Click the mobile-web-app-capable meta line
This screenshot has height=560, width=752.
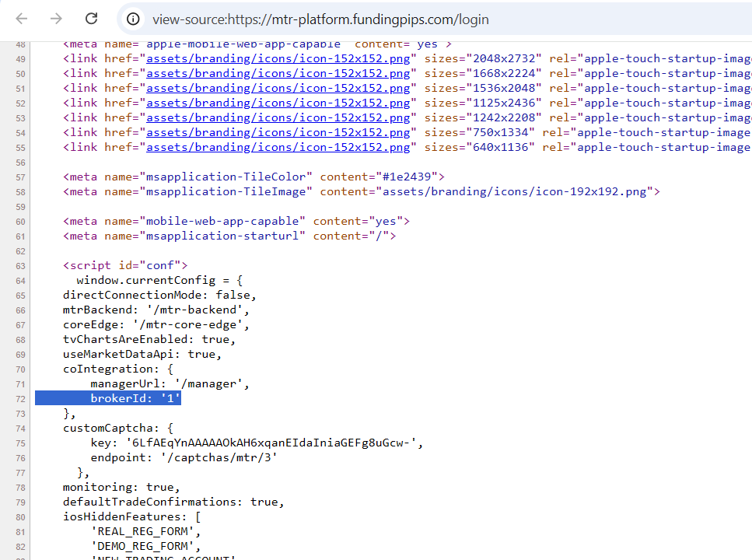(236, 221)
